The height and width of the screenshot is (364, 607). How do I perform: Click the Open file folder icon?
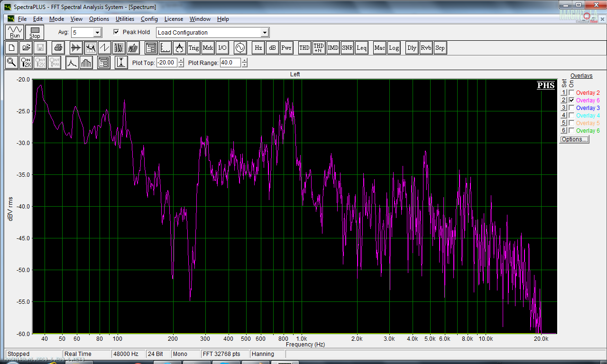tap(26, 48)
